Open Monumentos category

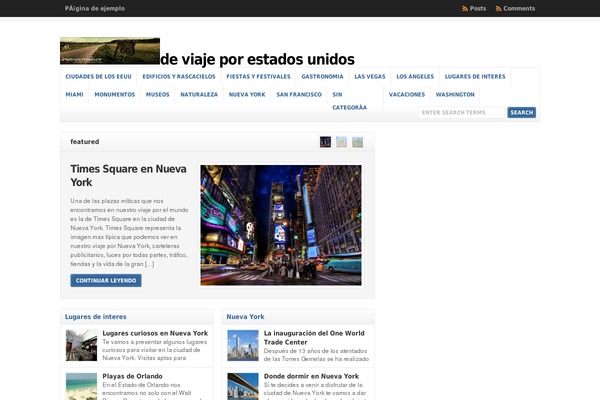pos(115,95)
